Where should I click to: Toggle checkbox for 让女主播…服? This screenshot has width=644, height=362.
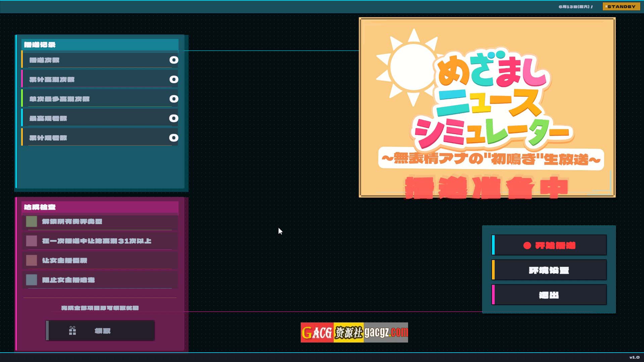32,260
